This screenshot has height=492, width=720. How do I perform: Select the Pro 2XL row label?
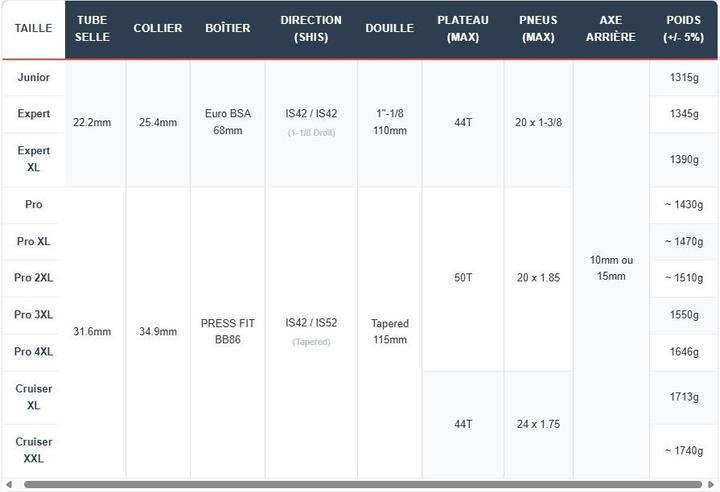34,278
